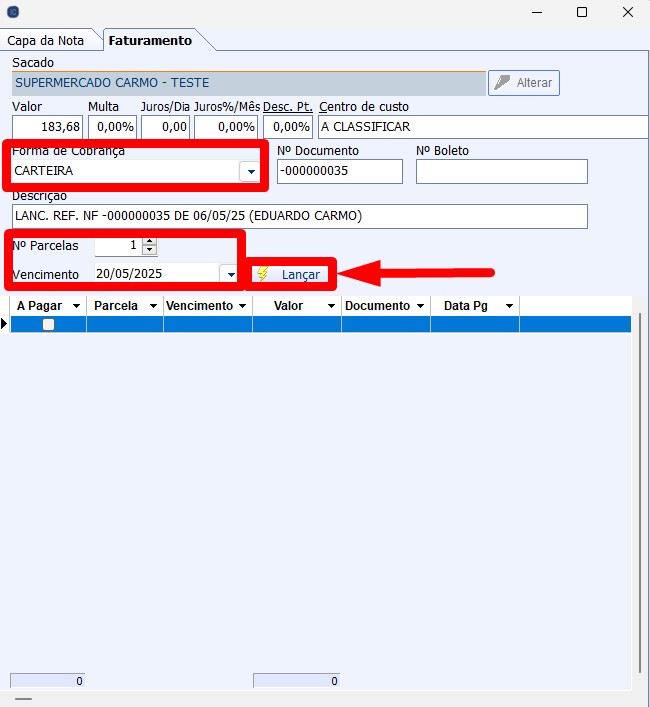
Task: Open the Forma de Cobrança dropdown arrow
Action: point(251,171)
